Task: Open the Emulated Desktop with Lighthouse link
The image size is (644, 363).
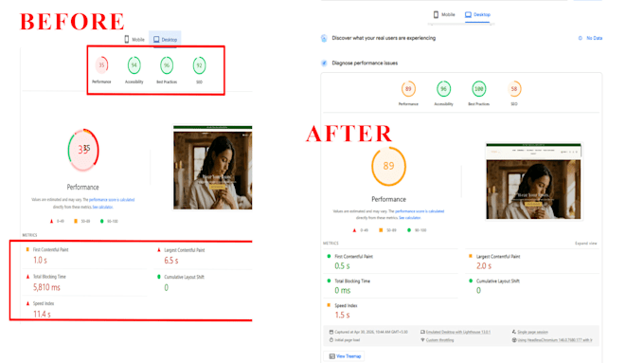Action: coord(458,332)
